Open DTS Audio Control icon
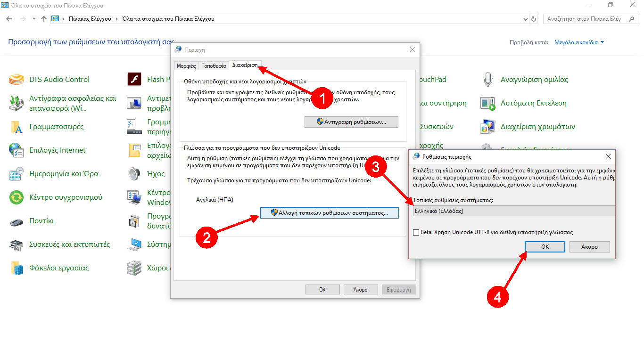The image size is (644, 342). (x=17, y=80)
